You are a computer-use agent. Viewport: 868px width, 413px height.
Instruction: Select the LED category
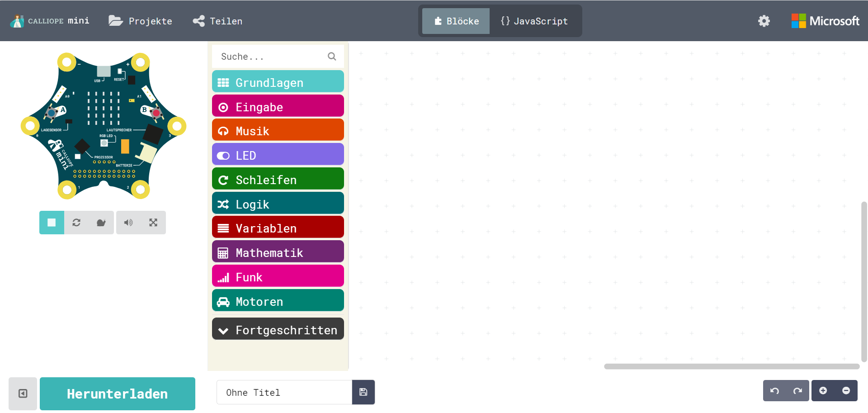click(278, 155)
